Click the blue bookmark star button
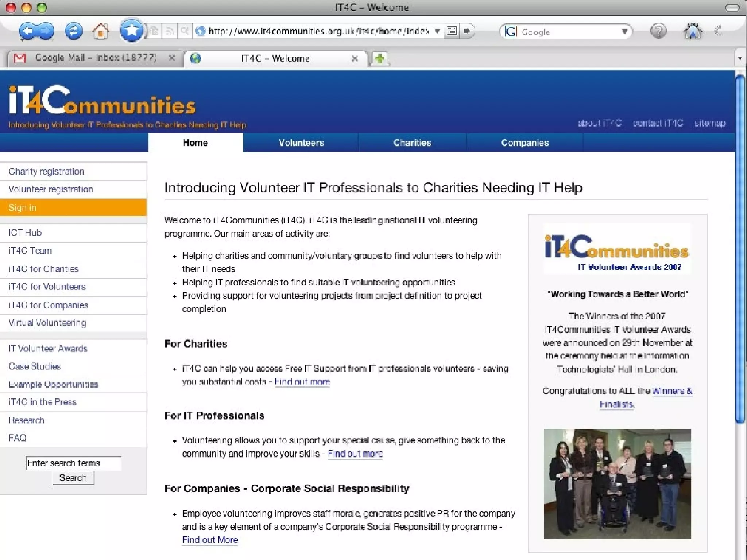Screen dimensions: 747x560 point(131,30)
